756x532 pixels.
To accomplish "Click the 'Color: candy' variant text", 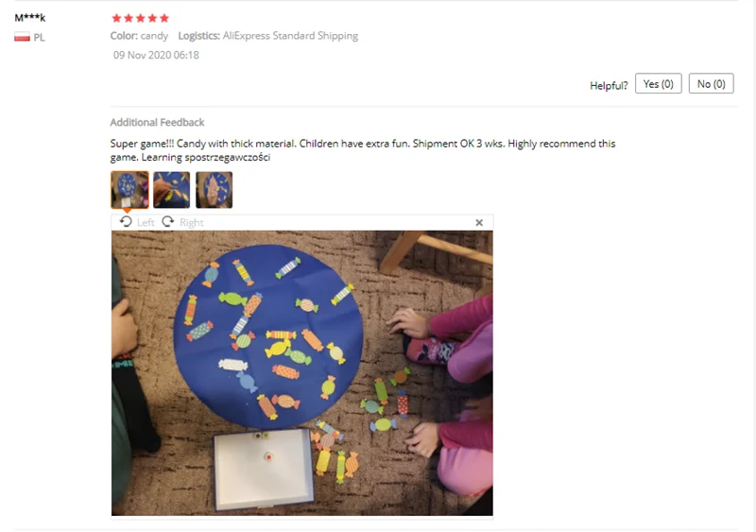I will (x=139, y=36).
